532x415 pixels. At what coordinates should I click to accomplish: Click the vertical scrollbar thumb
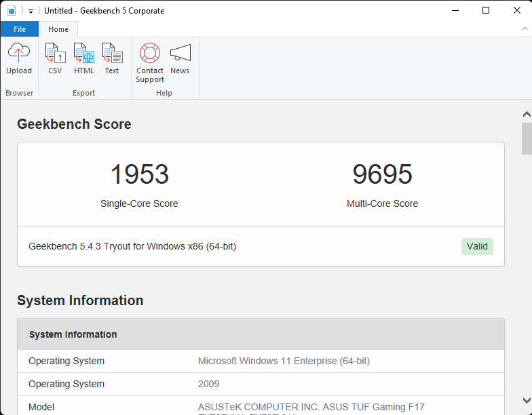(x=527, y=138)
